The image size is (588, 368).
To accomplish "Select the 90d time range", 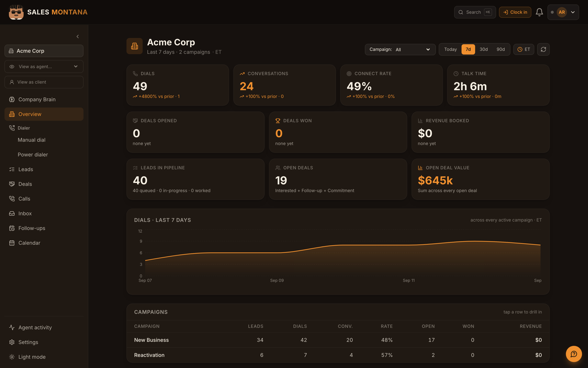I will tap(501, 49).
